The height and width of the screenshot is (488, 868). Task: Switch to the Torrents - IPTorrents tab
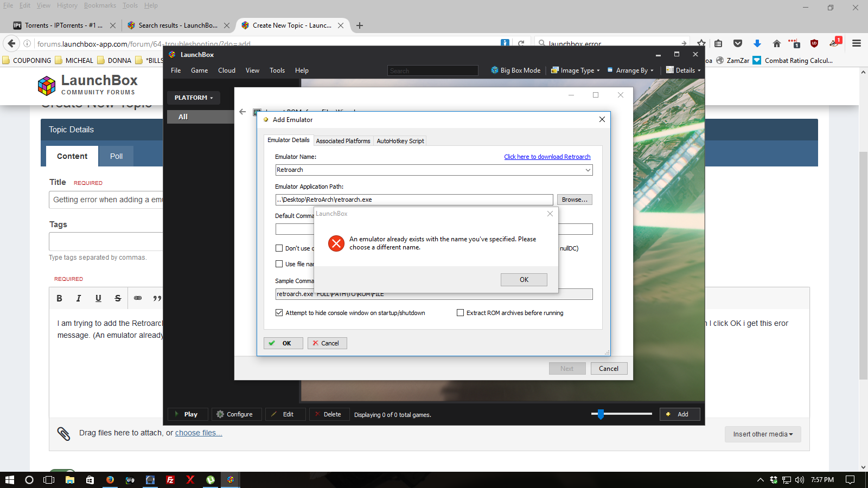point(64,25)
